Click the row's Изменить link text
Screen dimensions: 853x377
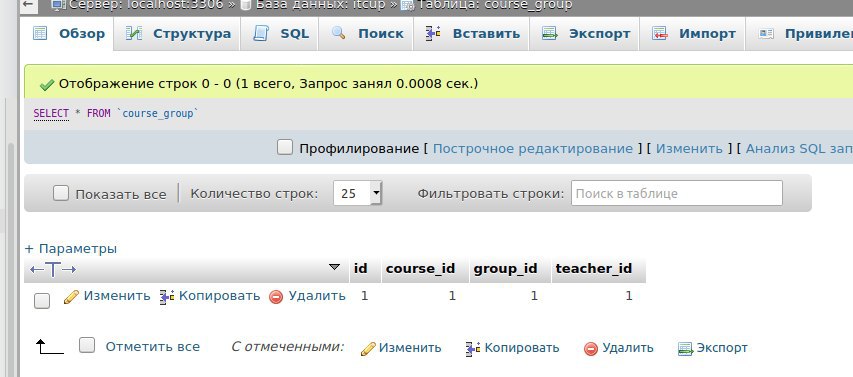coord(116,295)
